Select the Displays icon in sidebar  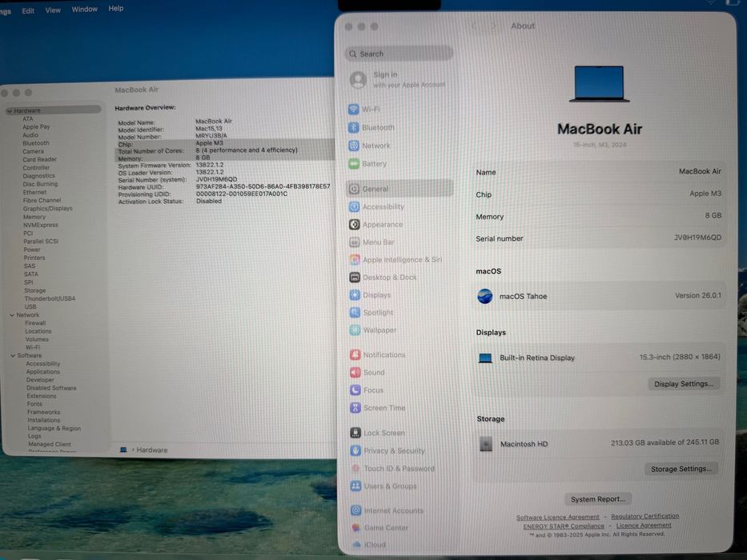click(355, 294)
